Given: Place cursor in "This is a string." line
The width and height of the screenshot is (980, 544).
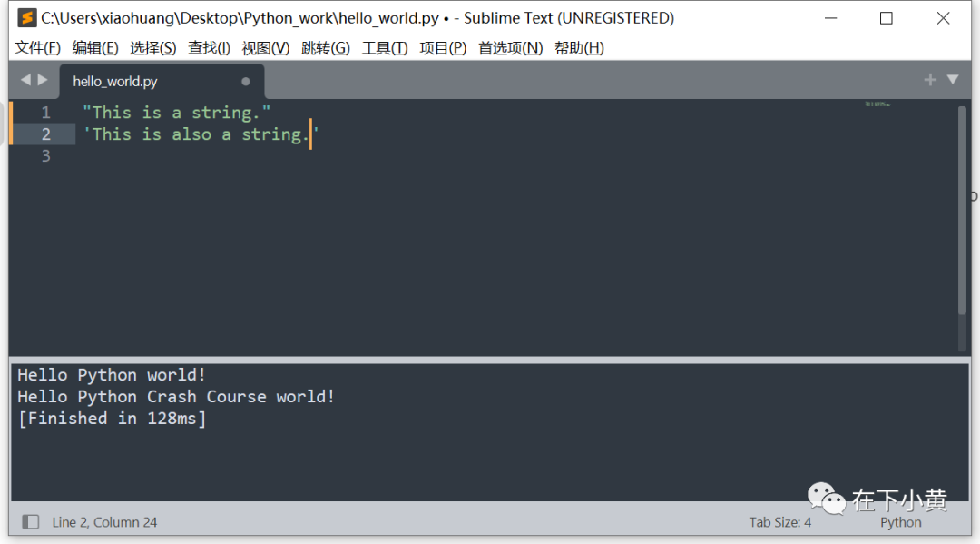Looking at the screenshot, I should (177, 113).
